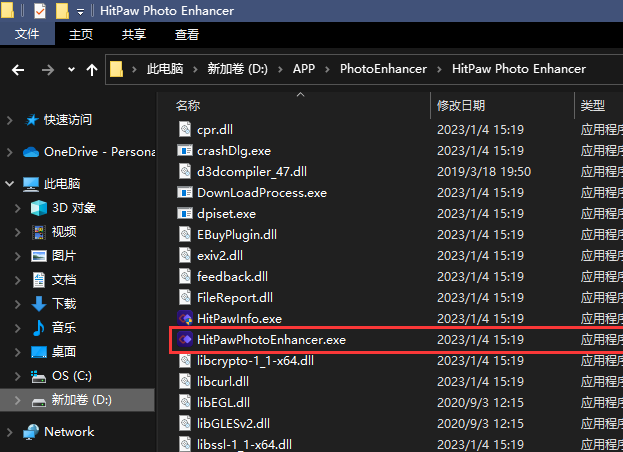Click the 3D 对象 cube icon
This screenshot has width=623, height=452.
click(39, 208)
